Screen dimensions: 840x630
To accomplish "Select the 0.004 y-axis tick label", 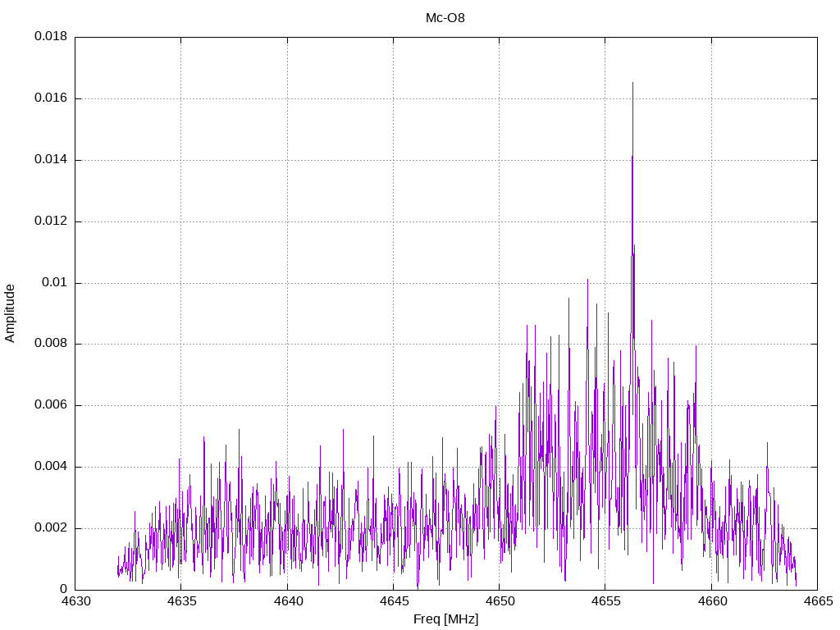I will [50, 467].
